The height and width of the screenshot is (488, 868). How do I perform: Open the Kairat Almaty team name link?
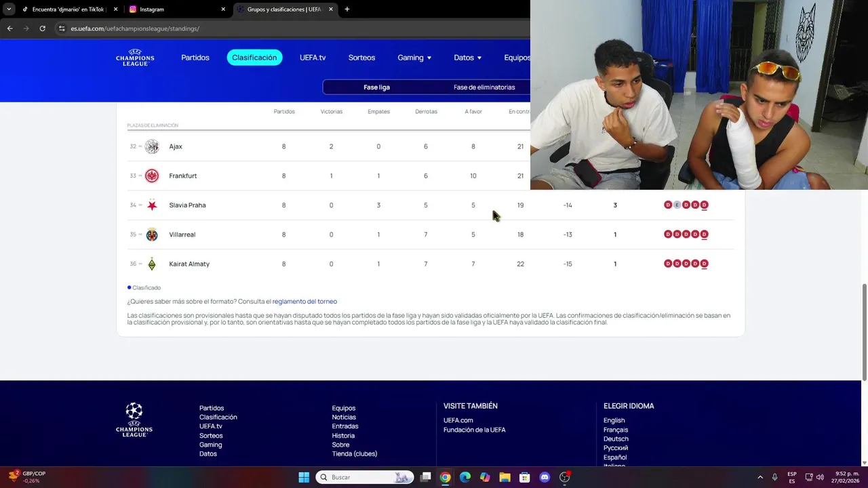(x=189, y=264)
